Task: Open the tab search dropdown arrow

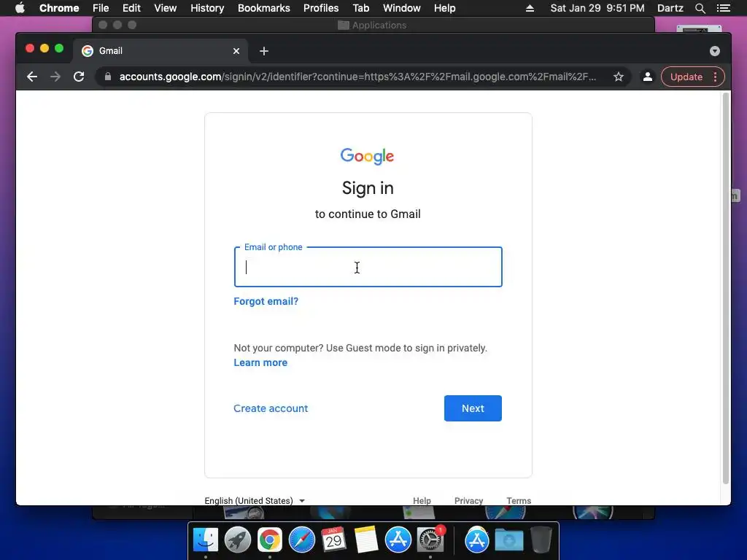Action: (x=715, y=51)
